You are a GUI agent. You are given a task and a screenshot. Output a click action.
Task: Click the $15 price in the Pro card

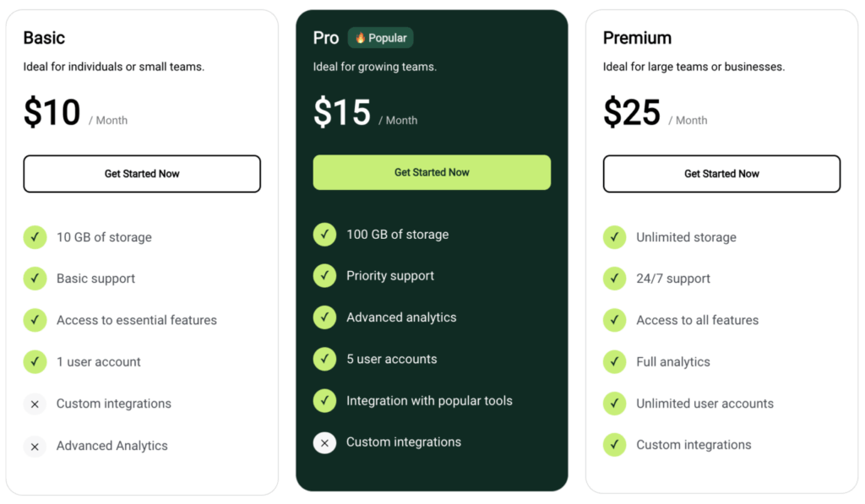[x=341, y=112]
